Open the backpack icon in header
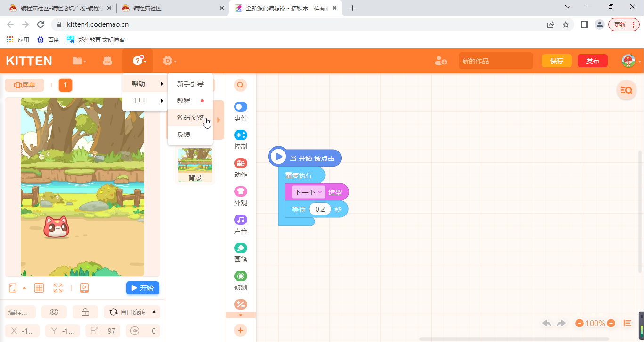644x342 pixels. pyautogui.click(x=107, y=61)
